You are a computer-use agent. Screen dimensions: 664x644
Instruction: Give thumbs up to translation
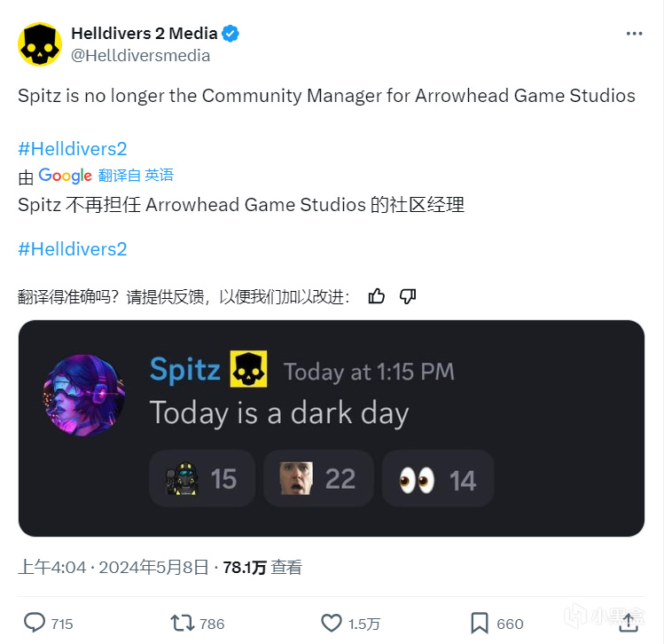click(x=376, y=296)
